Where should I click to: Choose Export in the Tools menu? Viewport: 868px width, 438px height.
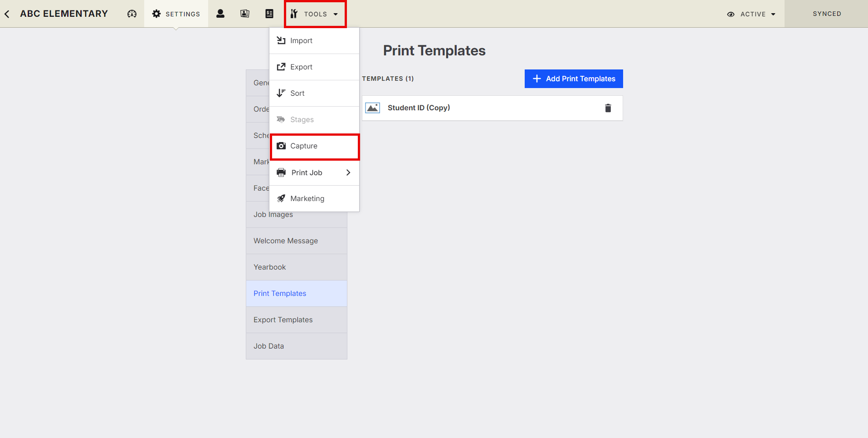coord(301,67)
